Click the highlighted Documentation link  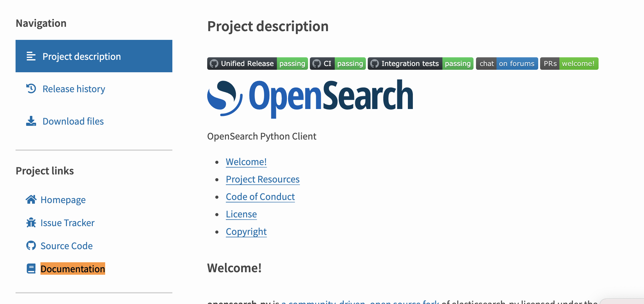(73, 268)
